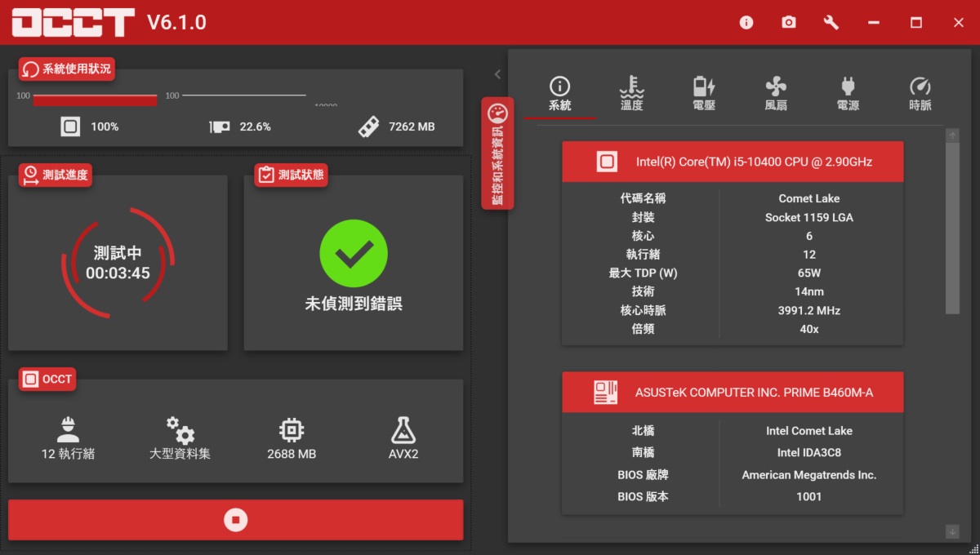
Task: Click the V6.1.0 version text
Action: click(176, 23)
